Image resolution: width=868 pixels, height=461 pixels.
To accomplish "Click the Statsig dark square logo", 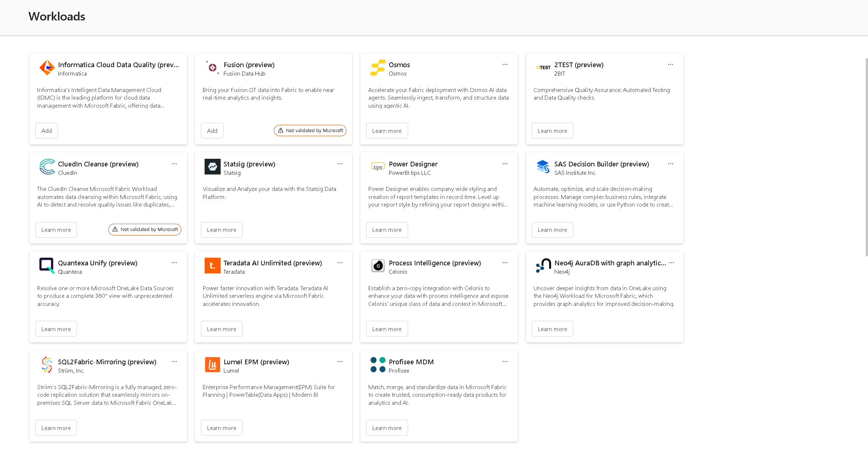I will point(212,167).
